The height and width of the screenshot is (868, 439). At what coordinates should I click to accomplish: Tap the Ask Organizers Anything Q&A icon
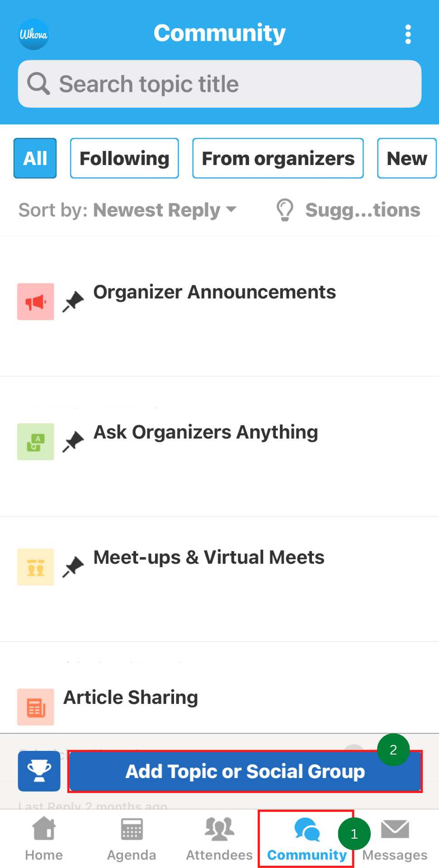pyautogui.click(x=36, y=442)
